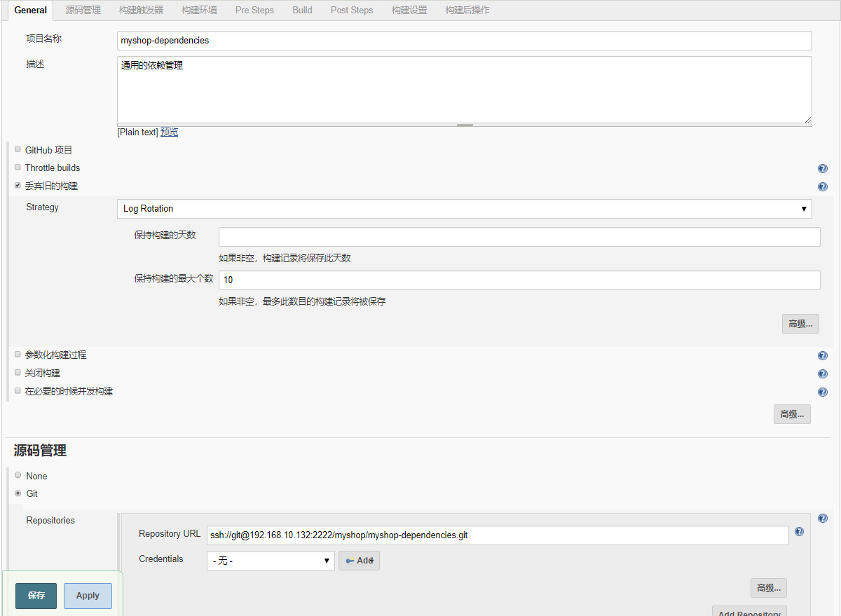Screen dimensions: 841x616
Task: Enable 参数化构建过程 checkbox
Action: pos(18,355)
